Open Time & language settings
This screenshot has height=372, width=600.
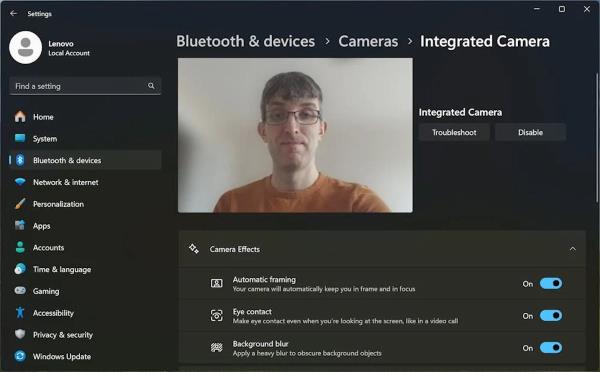85,269
